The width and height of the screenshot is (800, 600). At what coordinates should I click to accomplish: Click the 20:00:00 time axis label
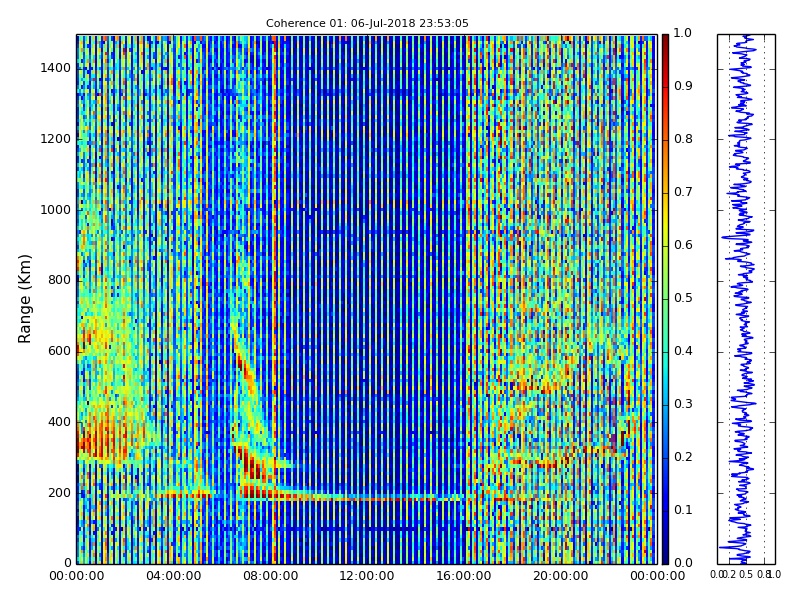[561, 576]
